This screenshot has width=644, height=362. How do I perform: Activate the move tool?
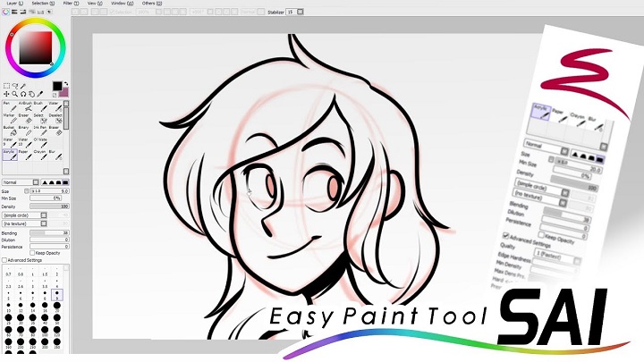(x=6, y=94)
